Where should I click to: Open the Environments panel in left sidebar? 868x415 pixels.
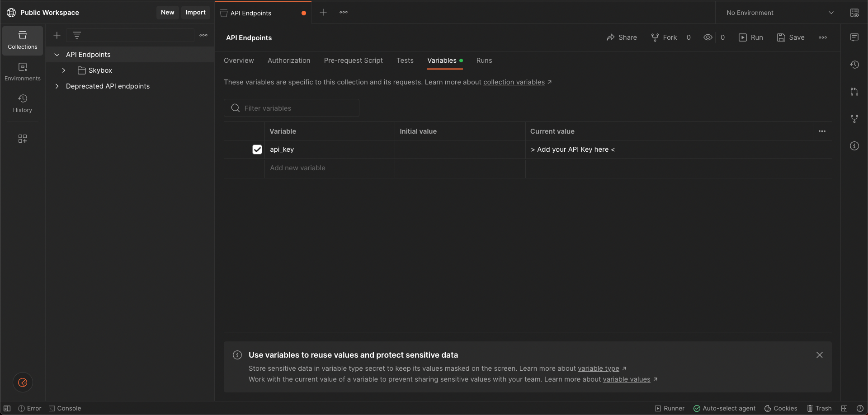tap(22, 71)
